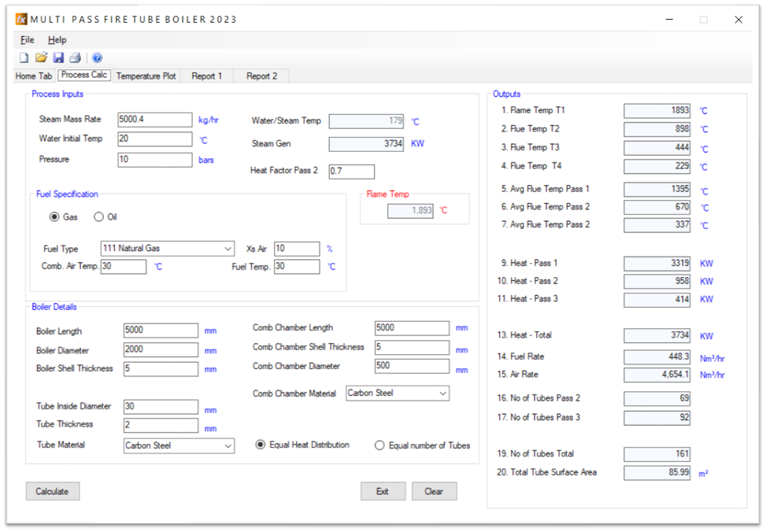Click the Flue Temp T2 output value
The width and height of the screenshot is (766, 532).
pos(657,129)
